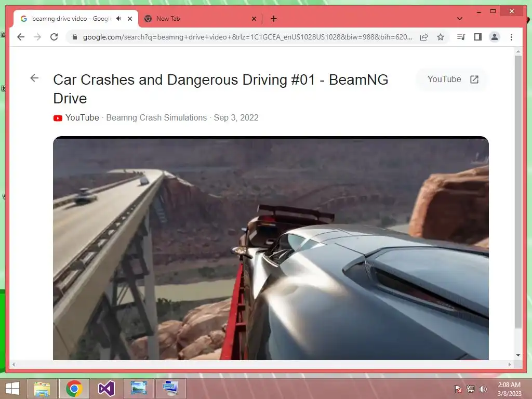Click the vertical scrollbar thumb

pyautogui.click(x=518, y=192)
